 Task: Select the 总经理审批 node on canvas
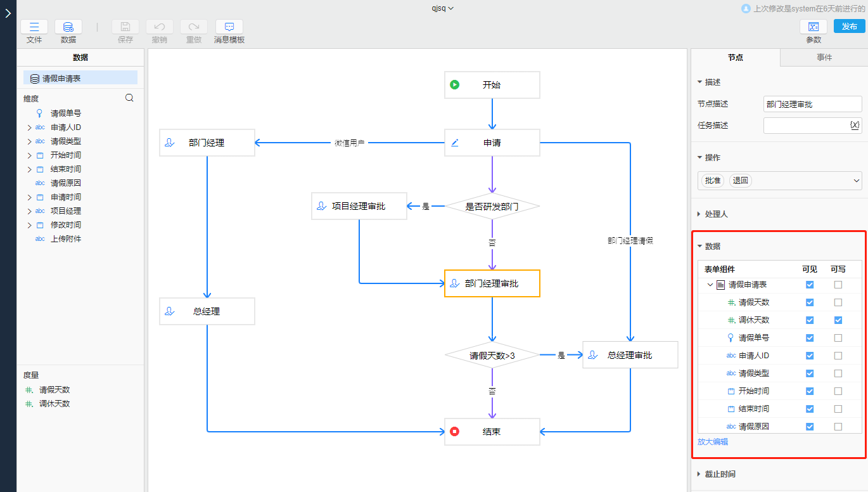[x=630, y=355]
